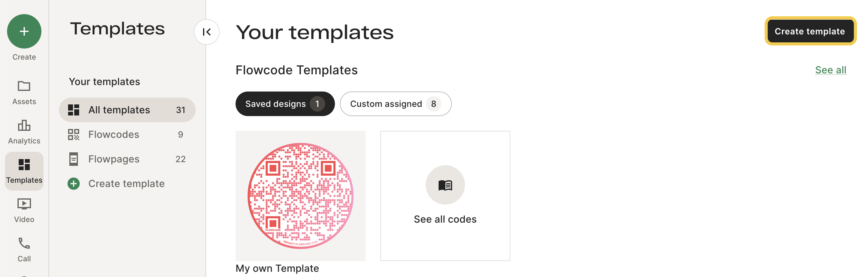Open the Flowcodes template category
This screenshot has height=277, width=868.
coord(127,135)
